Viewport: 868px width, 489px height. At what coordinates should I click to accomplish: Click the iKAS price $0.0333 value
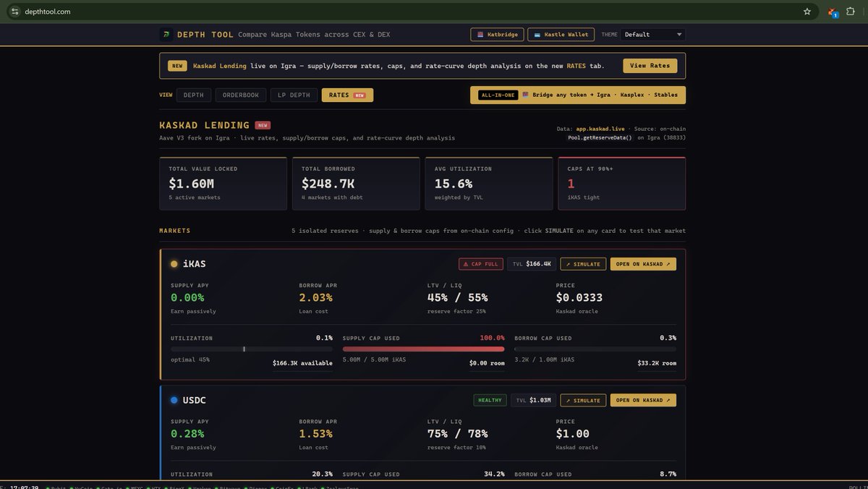tap(579, 297)
